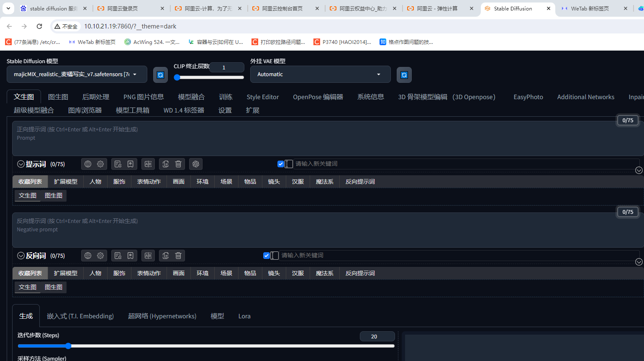Open history icon in 反向词 row
Screen dimensions: 644x361
click(x=118, y=256)
